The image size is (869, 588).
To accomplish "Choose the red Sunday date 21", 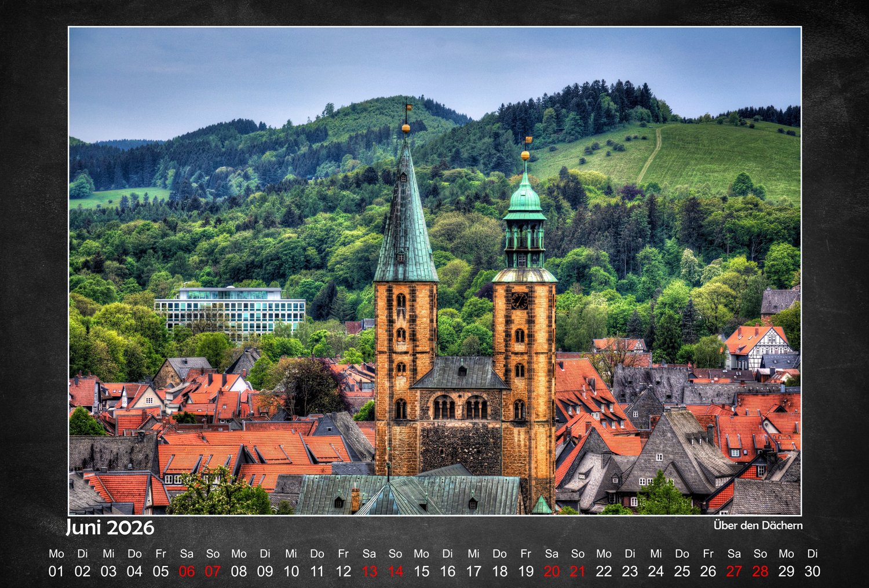I will (x=578, y=571).
